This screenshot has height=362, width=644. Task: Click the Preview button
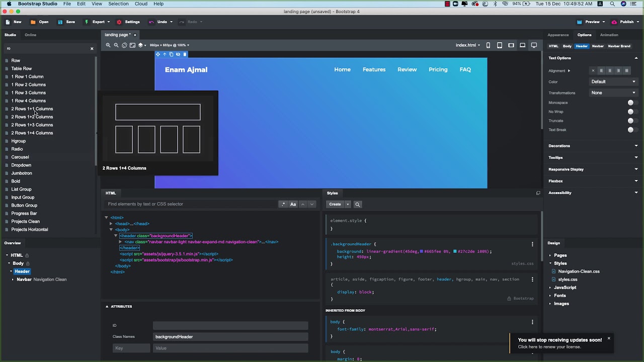click(x=590, y=22)
